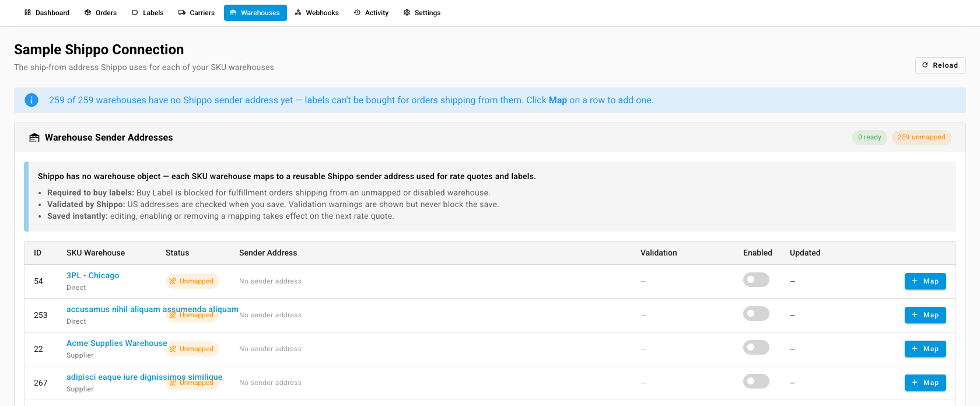The height and width of the screenshot is (406, 980).
Task: Click Map button for Acme Supplies Warehouse
Action: click(x=925, y=349)
